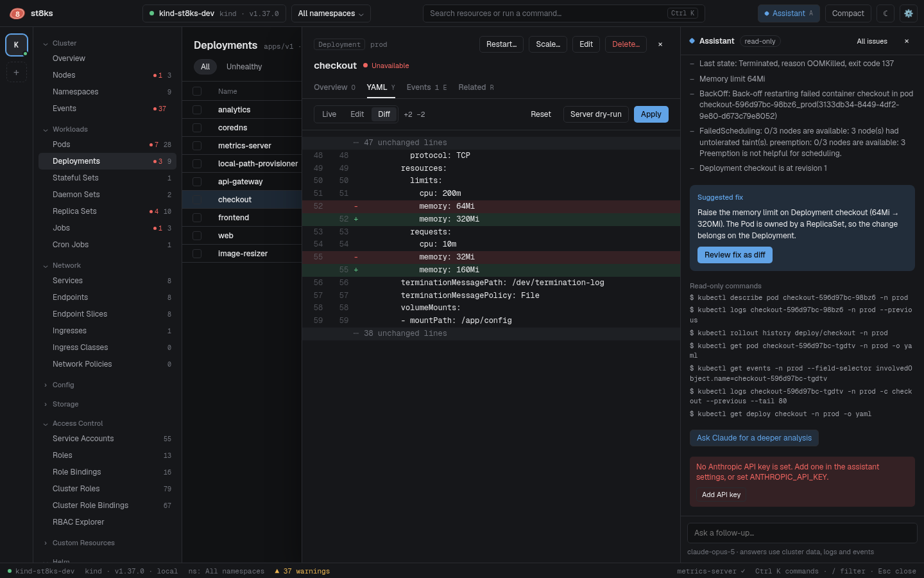Click the 37 warnings status indicator

302,571
